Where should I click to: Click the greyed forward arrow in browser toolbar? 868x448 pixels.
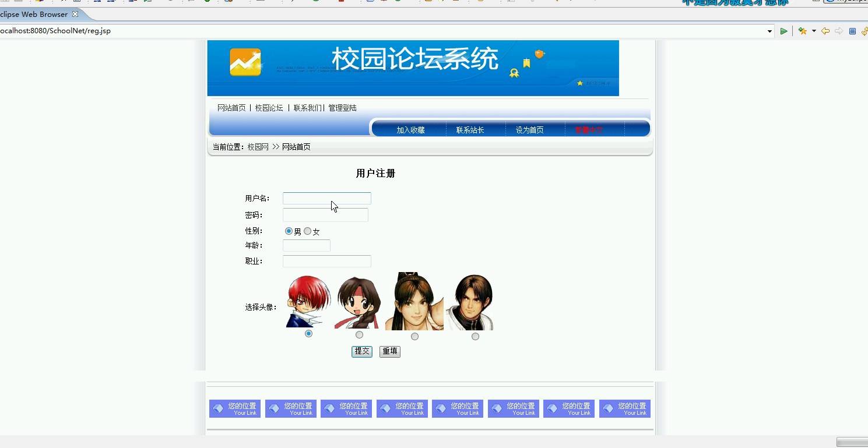pyautogui.click(x=839, y=31)
